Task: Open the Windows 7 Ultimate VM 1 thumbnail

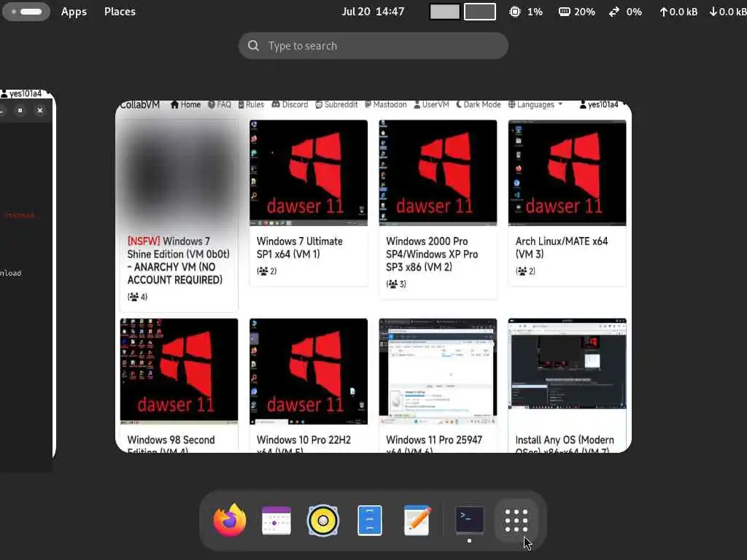Action: point(309,173)
